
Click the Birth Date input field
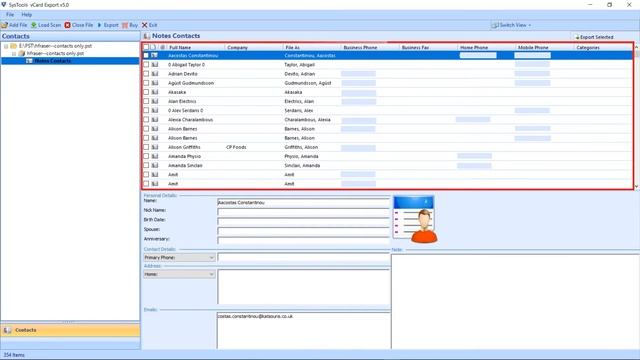point(304,222)
